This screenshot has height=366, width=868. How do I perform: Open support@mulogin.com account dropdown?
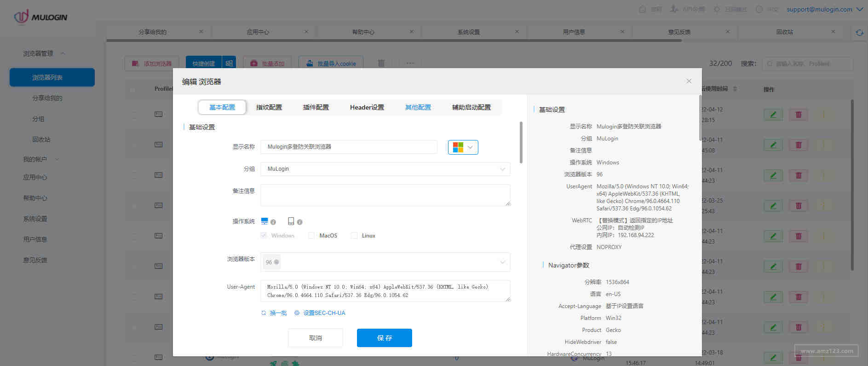[x=825, y=9]
